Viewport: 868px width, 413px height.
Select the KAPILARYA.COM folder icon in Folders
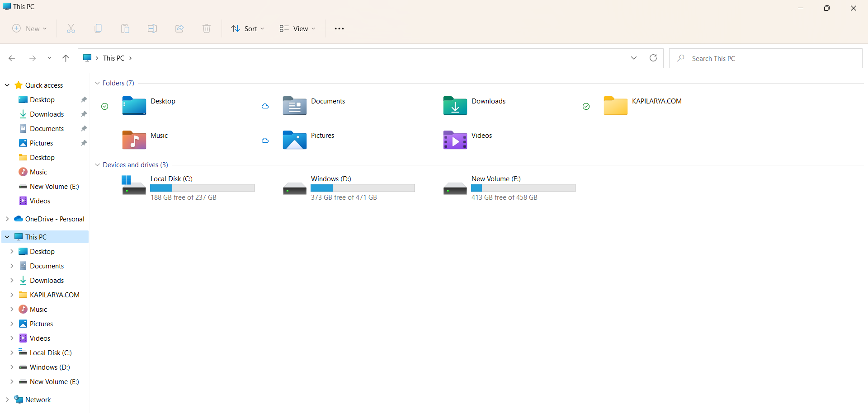616,106
